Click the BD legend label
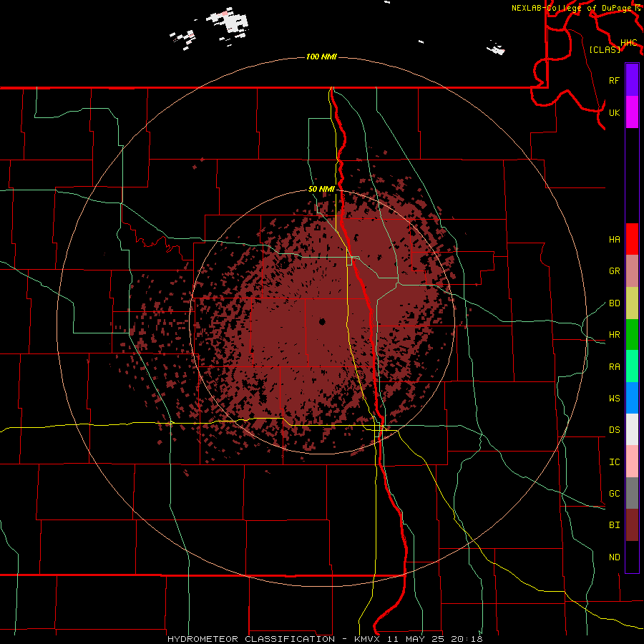 (614, 303)
